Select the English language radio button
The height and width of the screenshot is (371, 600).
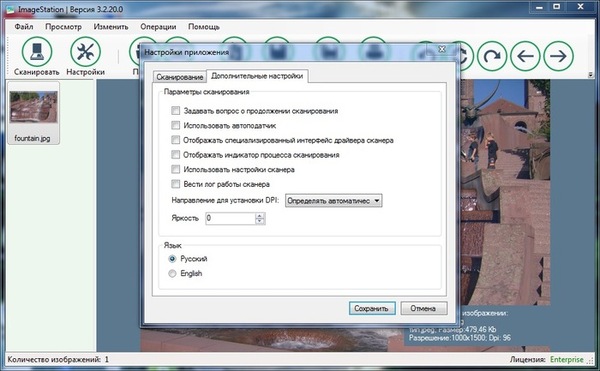172,273
